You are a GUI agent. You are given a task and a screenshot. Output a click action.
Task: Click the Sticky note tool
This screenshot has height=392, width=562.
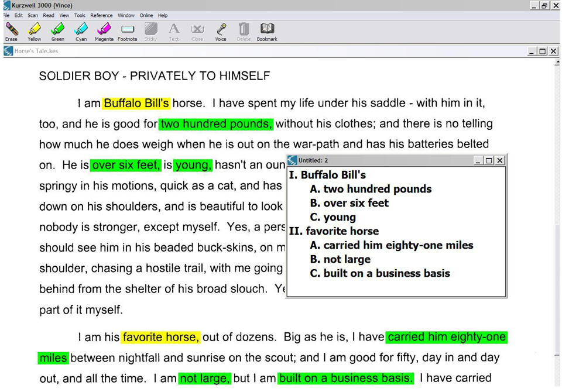(151, 32)
